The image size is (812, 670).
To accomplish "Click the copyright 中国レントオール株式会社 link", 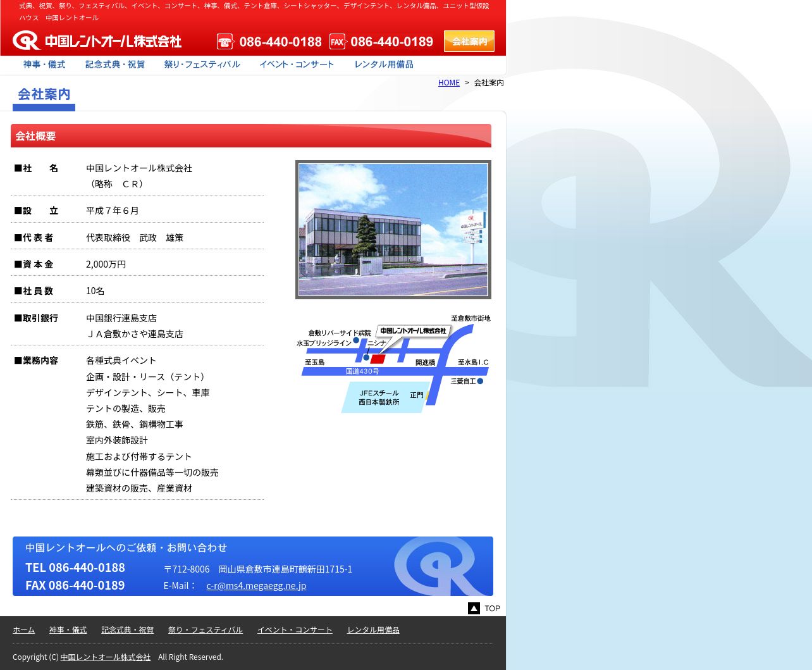I will 106,657.
